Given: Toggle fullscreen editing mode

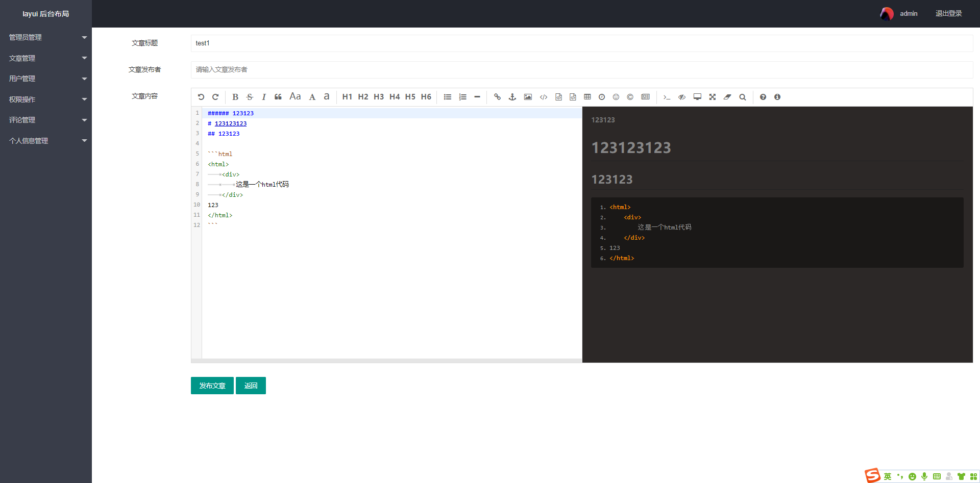Looking at the screenshot, I should point(713,97).
